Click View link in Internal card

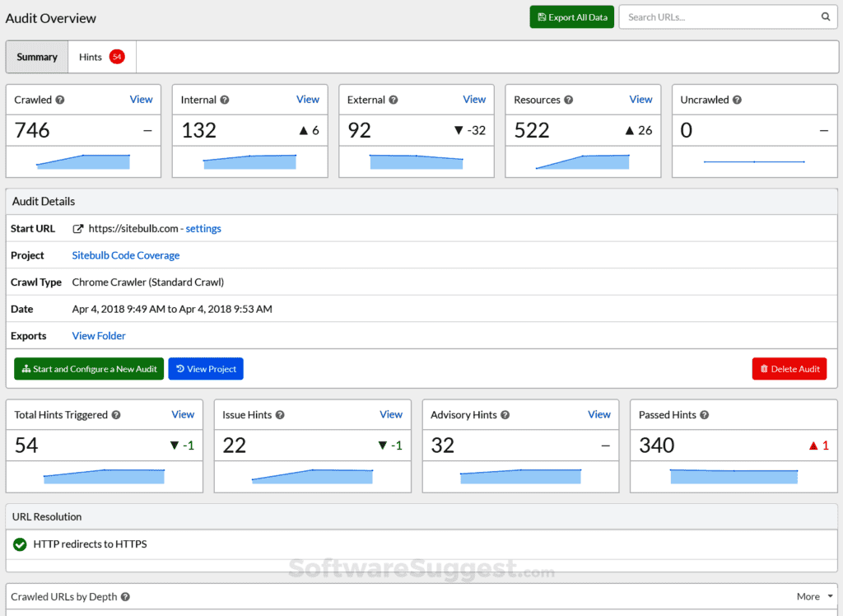click(x=308, y=100)
